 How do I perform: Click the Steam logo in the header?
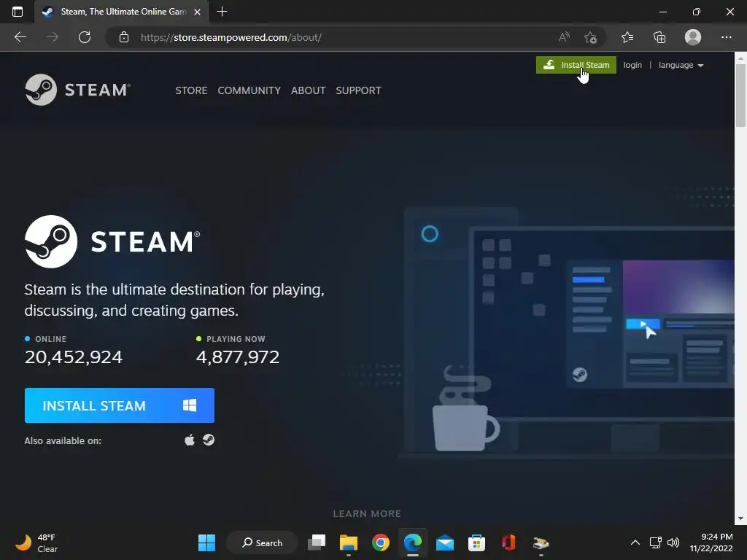click(x=77, y=90)
